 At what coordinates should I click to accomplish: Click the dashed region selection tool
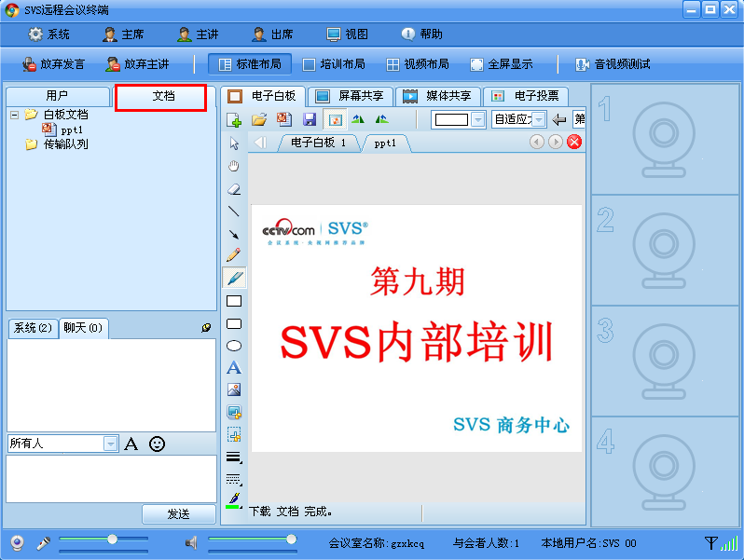234,435
